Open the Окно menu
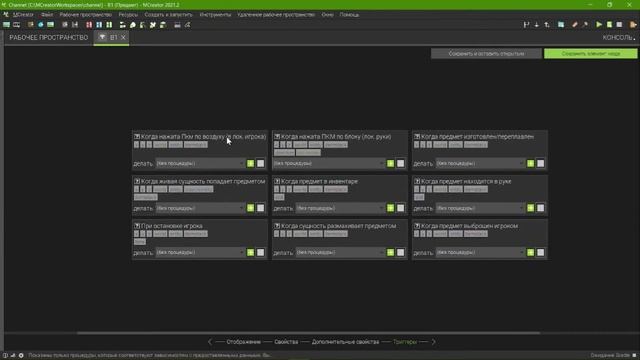The width and height of the screenshot is (640, 360). point(327,15)
